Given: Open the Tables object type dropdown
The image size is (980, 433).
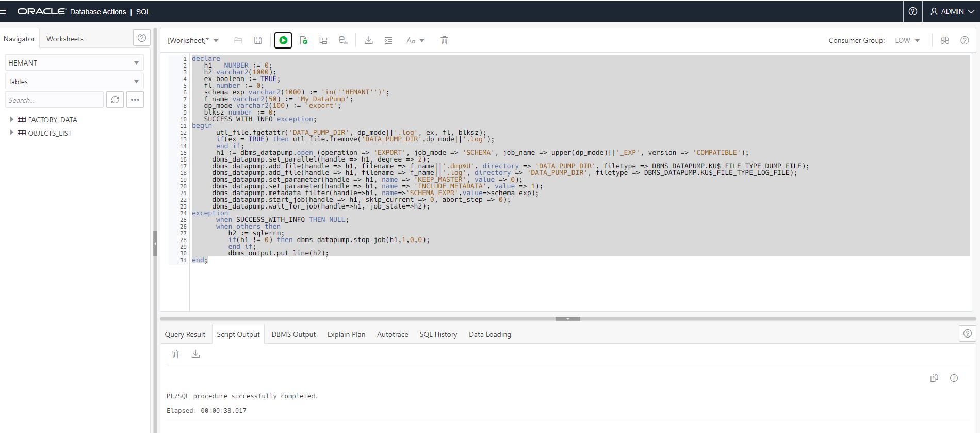Looking at the screenshot, I should (74, 82).
